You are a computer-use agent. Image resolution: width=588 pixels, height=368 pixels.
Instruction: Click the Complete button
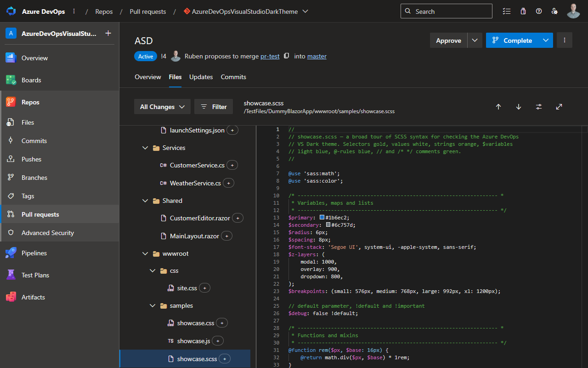tap(512, 40)
